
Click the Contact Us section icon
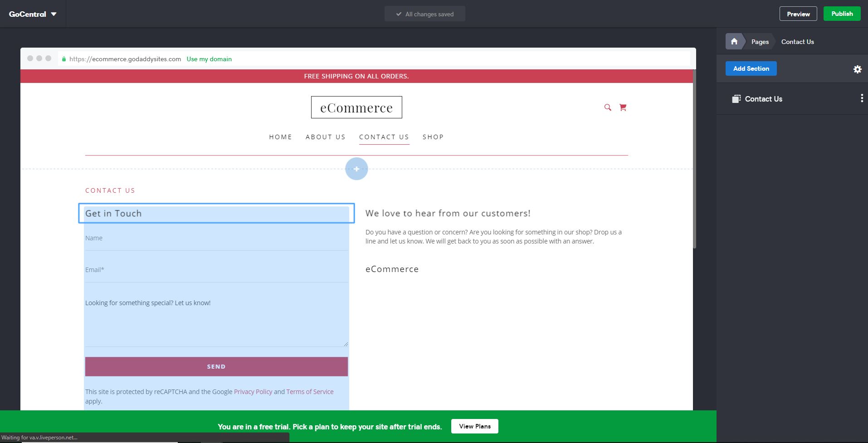click(x=736, y=99)
